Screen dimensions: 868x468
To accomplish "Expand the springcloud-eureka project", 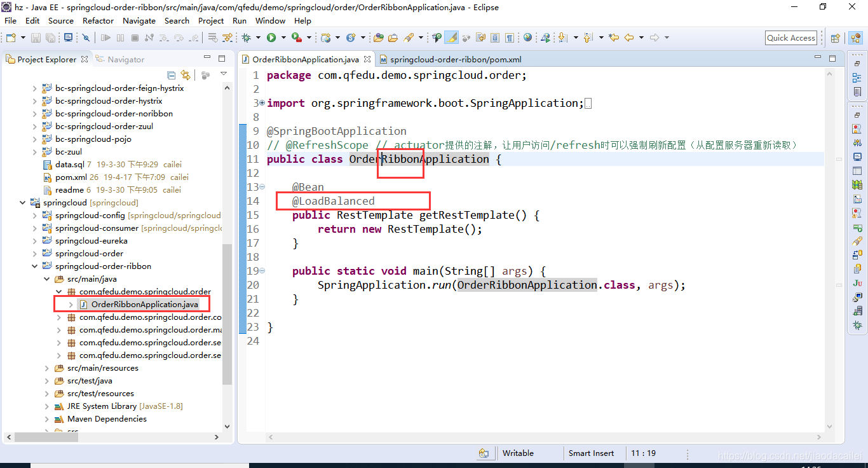I will coord(34,241).
